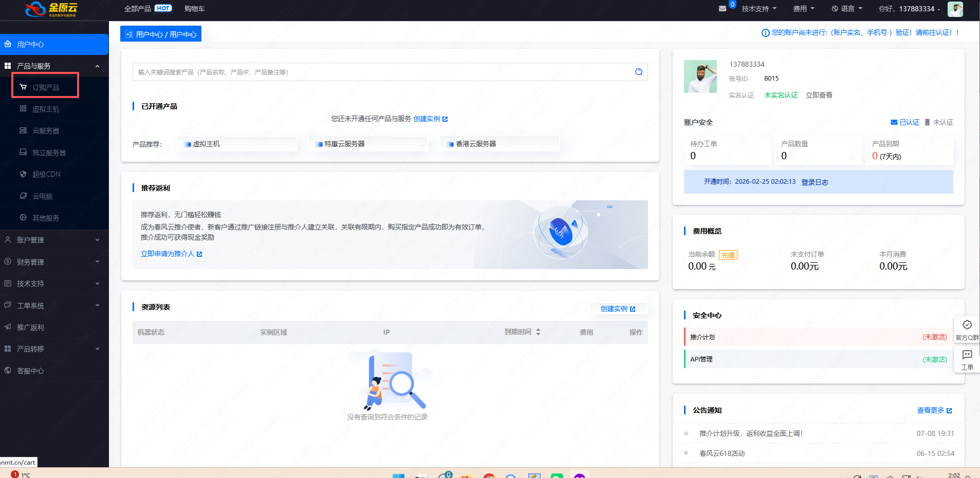This screenshot has width=980, height=478.
Task: Click the user avatar in top right
Action: point(955,9)
